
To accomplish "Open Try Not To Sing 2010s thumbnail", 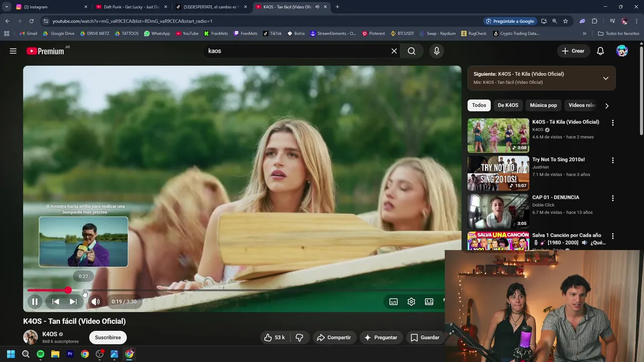I will 498,173.
